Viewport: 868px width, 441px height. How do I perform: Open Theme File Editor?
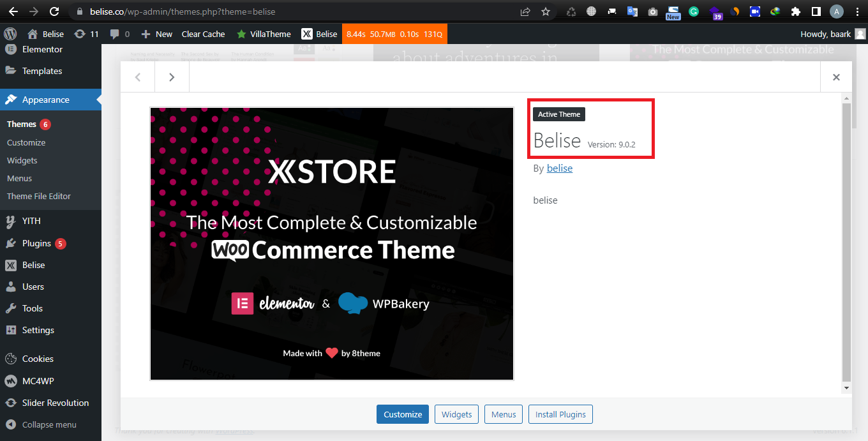click(x=39, y=196)
